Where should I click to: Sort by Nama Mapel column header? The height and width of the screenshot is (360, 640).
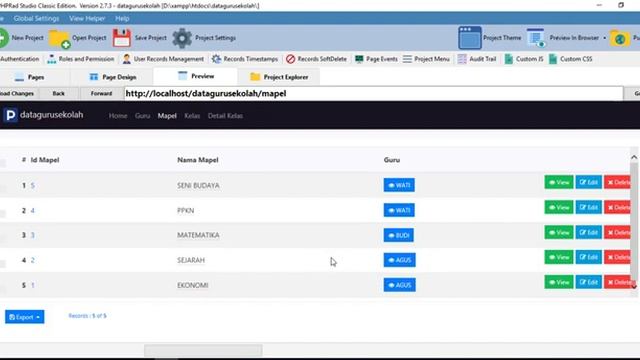pyautogui.click(x=198, y=160)
